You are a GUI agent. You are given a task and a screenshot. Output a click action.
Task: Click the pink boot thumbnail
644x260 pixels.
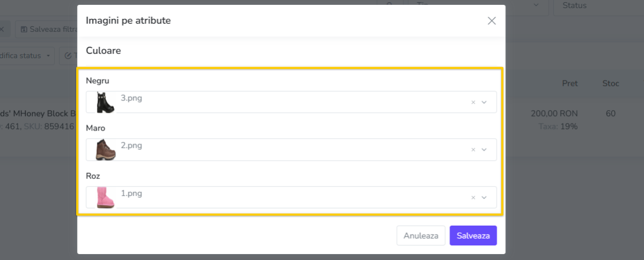[105, 197]
